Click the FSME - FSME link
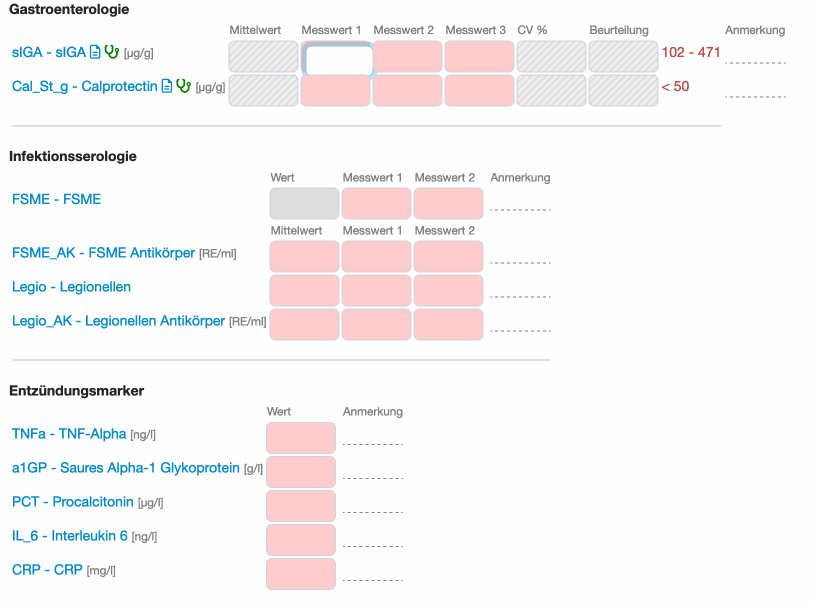The width and height of the screenshot is (814, 605). pyautogui.click(x=56, y=199)
